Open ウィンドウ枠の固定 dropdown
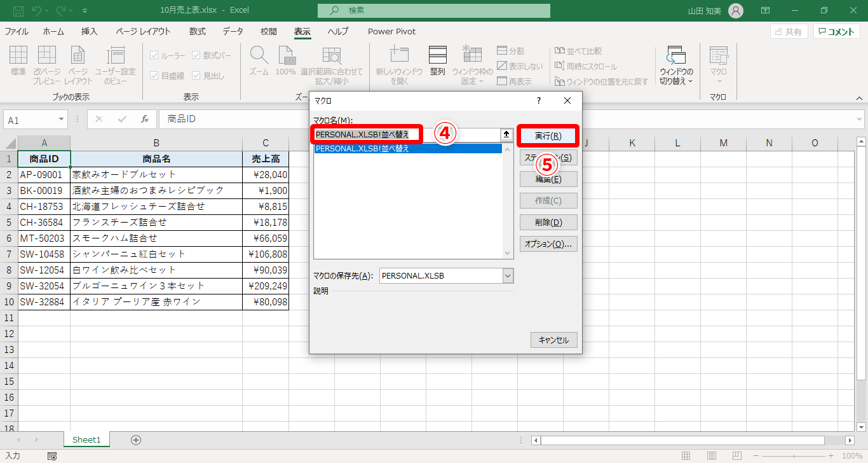 (472, 66)
